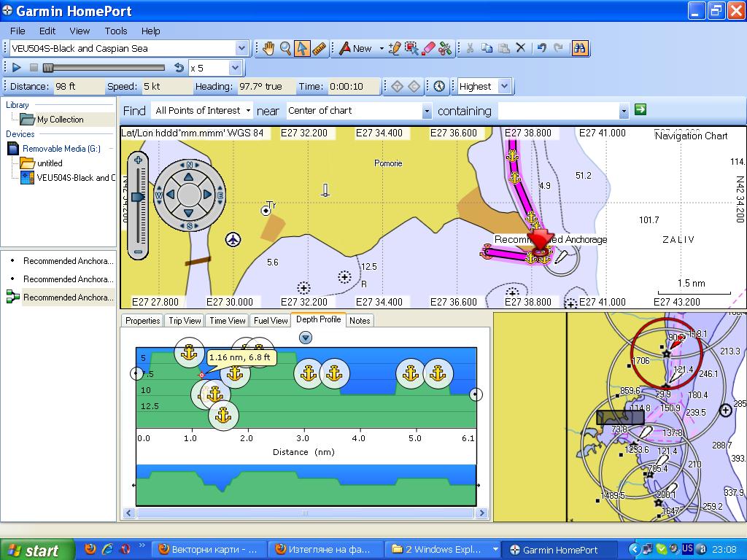This screenshot has height=560, width=747.
Task: Click the playback position slider handle
Action: click(x=48, y=68)
